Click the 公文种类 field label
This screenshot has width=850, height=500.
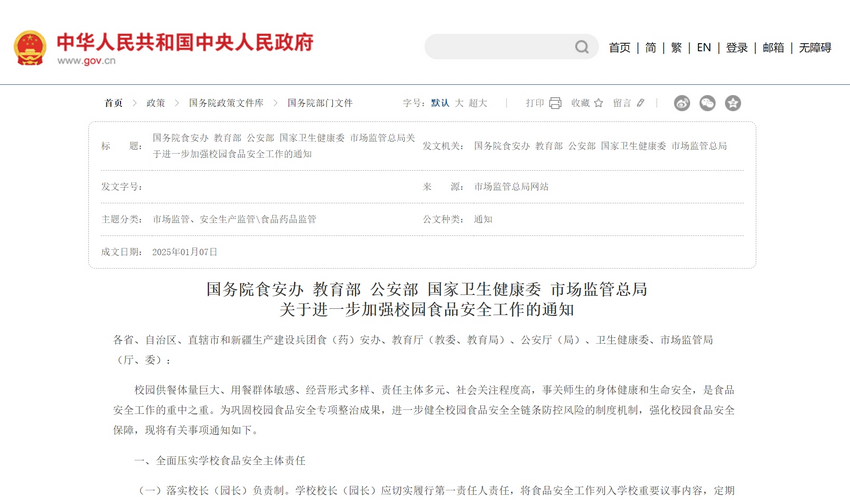coord(443,219)
